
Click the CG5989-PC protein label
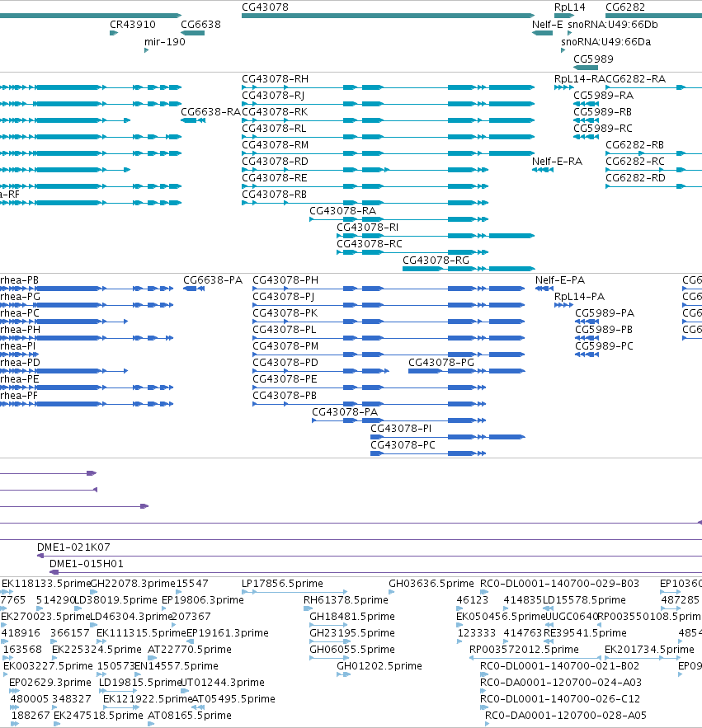coord(604,345)
